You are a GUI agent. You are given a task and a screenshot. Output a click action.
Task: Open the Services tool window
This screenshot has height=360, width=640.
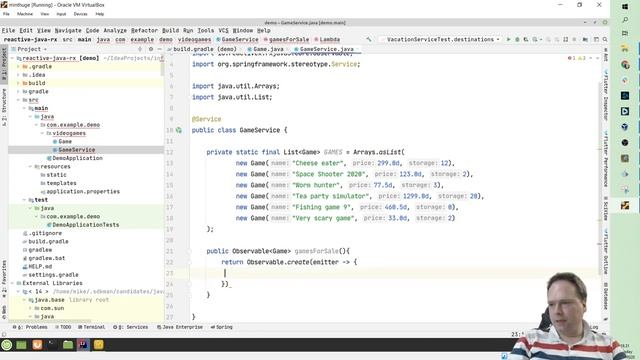click(x=131, y=327)
